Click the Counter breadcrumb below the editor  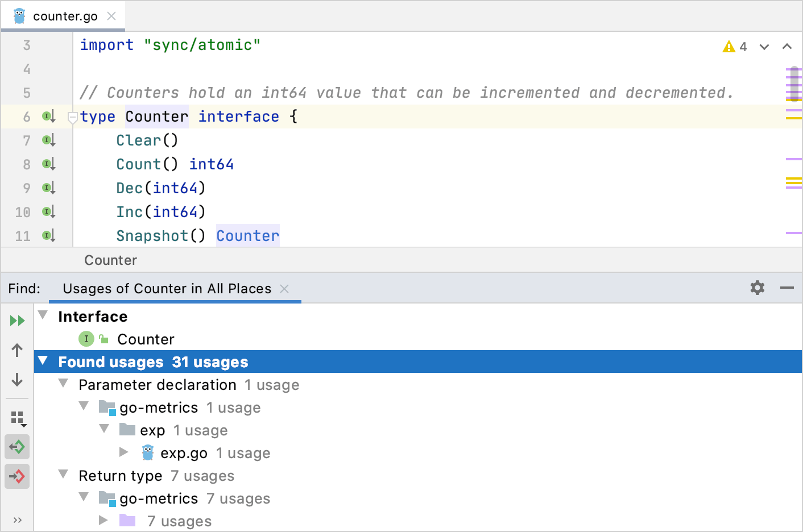pyautogui.click(x=110, y=260)
